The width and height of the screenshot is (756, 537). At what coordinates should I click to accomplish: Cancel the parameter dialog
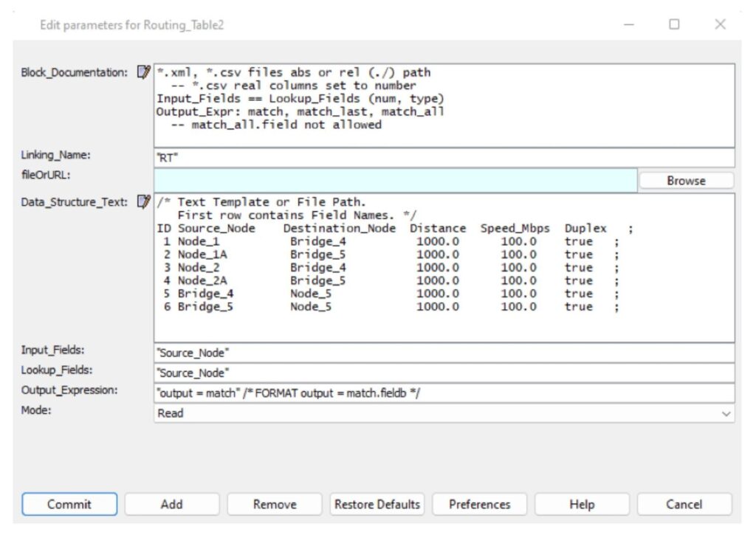[x=684, y=505]
